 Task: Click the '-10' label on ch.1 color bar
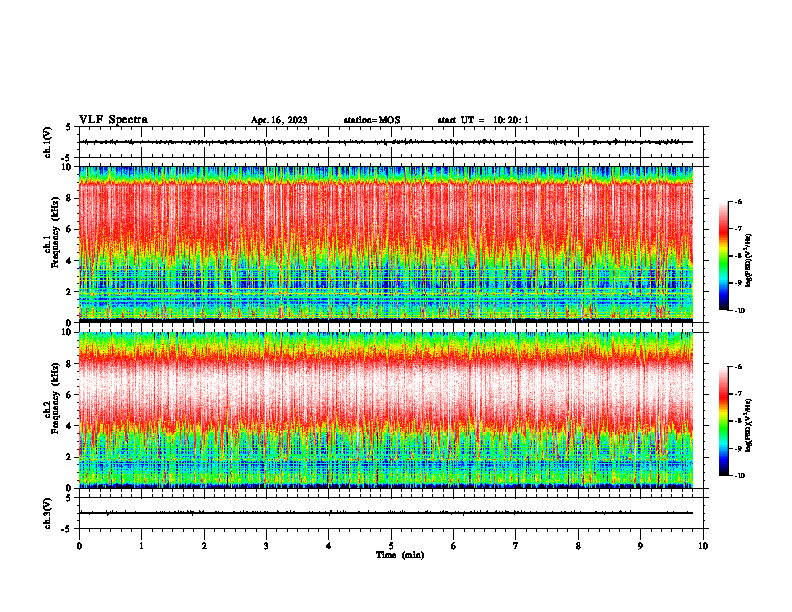tap(739, 311)
